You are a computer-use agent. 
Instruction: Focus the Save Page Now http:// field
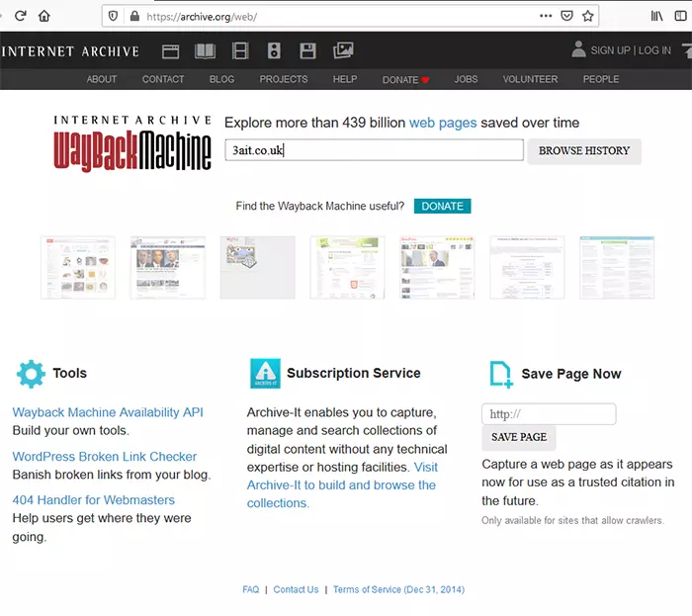tap(549, 414)
